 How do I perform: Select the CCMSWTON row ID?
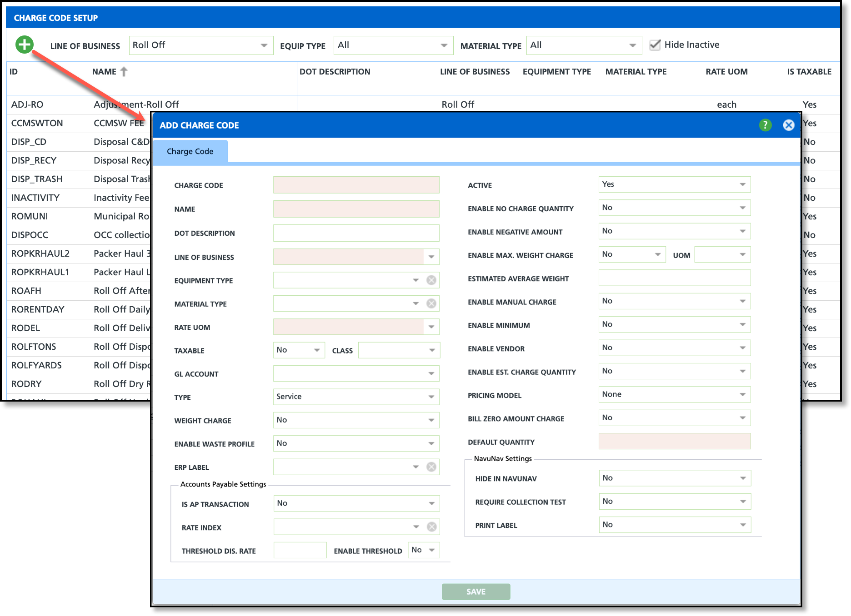click(37, 123)
